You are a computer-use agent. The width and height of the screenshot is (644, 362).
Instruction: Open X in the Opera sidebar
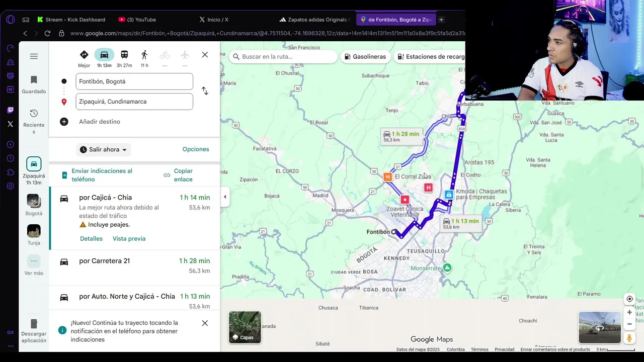point(10,124)
